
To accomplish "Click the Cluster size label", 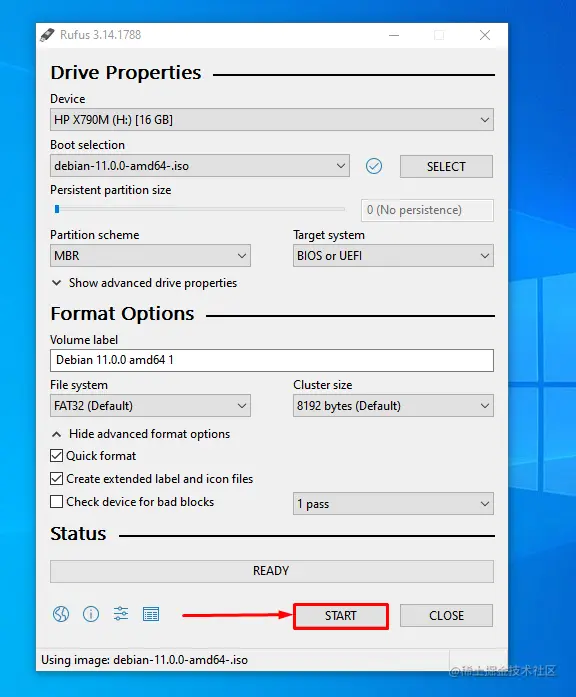I will [x=323, y=385].
